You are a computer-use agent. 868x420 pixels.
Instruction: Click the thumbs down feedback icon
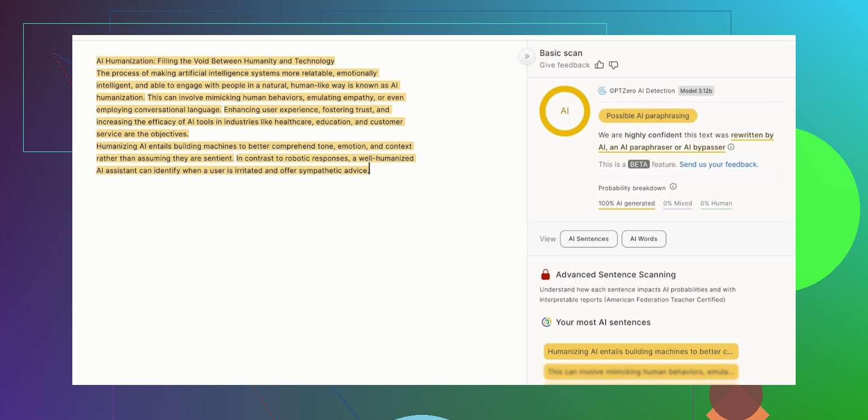(614, 65)
